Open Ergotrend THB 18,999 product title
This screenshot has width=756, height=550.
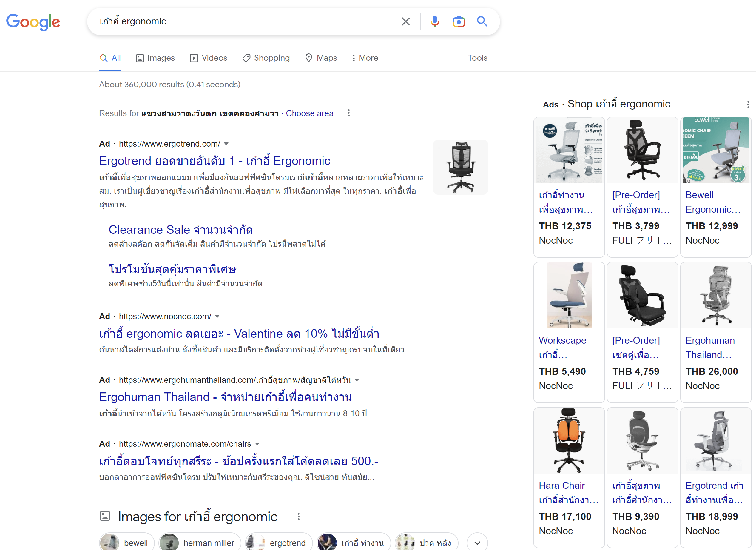coord(714,493)
